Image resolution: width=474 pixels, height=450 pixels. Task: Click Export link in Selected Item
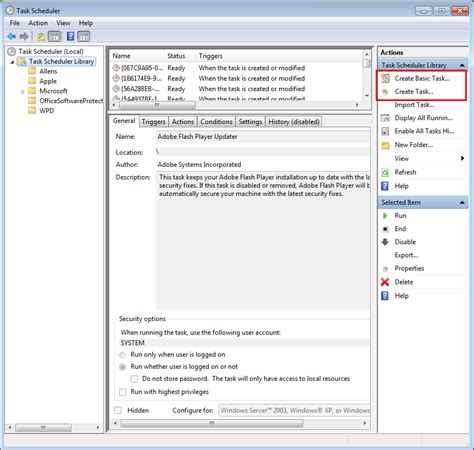point(406,255)
